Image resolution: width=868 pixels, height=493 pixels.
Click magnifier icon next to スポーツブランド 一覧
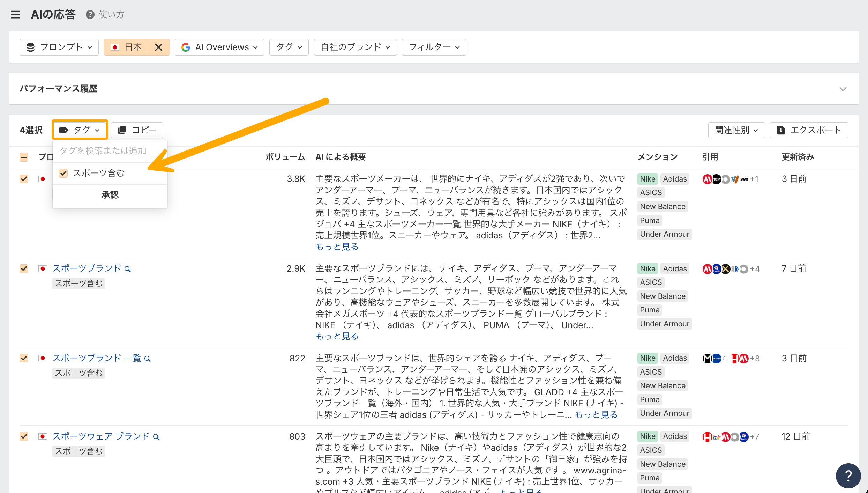pos(148,359)
